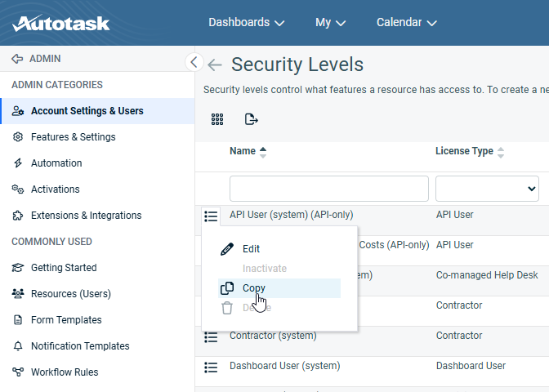Open context menu for Contractor (system) row
549x392 pixels.
(211, 337)
